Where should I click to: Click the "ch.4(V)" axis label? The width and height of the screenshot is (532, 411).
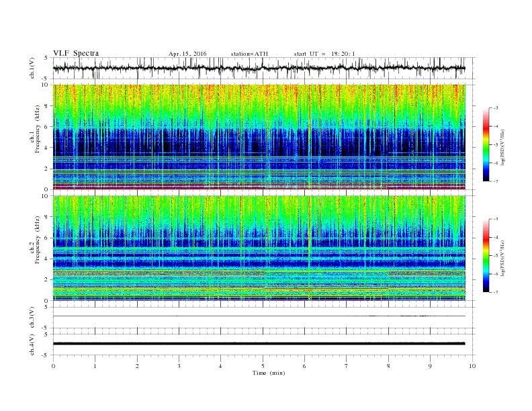[x=32, y=345]
